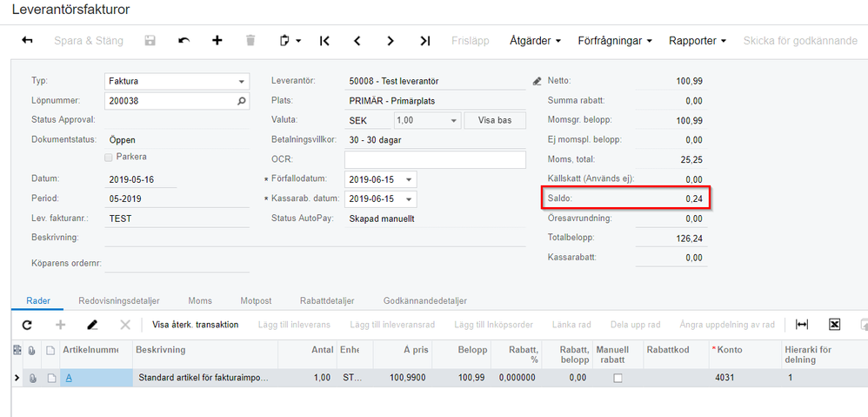This screenshot has height=417, width=868.
Task: Open the currency rate 1,00 dropdown
Action: point(453,121)
